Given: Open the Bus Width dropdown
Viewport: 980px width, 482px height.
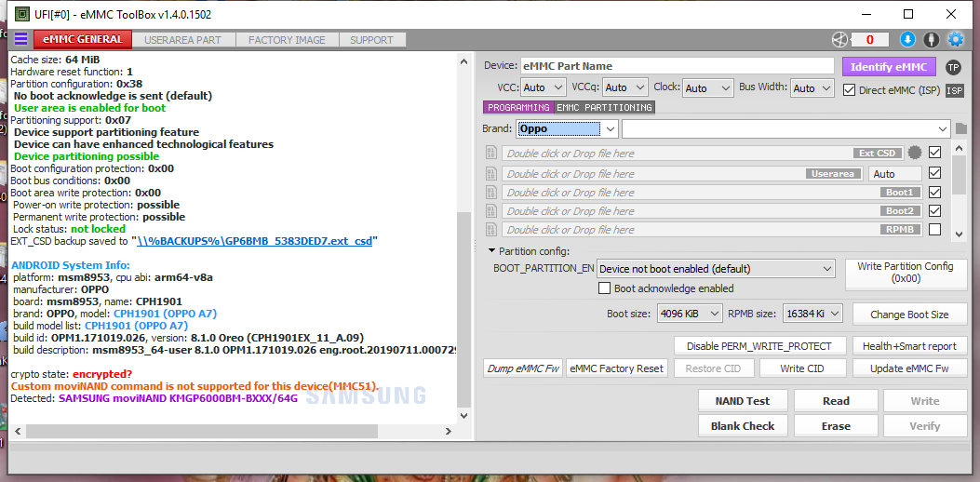Looking at the screenshot, I should point(812,87).
